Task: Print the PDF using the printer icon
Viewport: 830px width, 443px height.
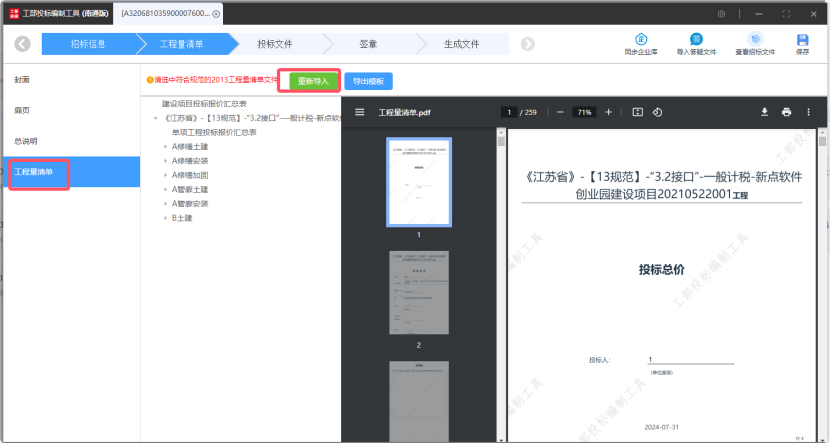Action: (787, 112)
